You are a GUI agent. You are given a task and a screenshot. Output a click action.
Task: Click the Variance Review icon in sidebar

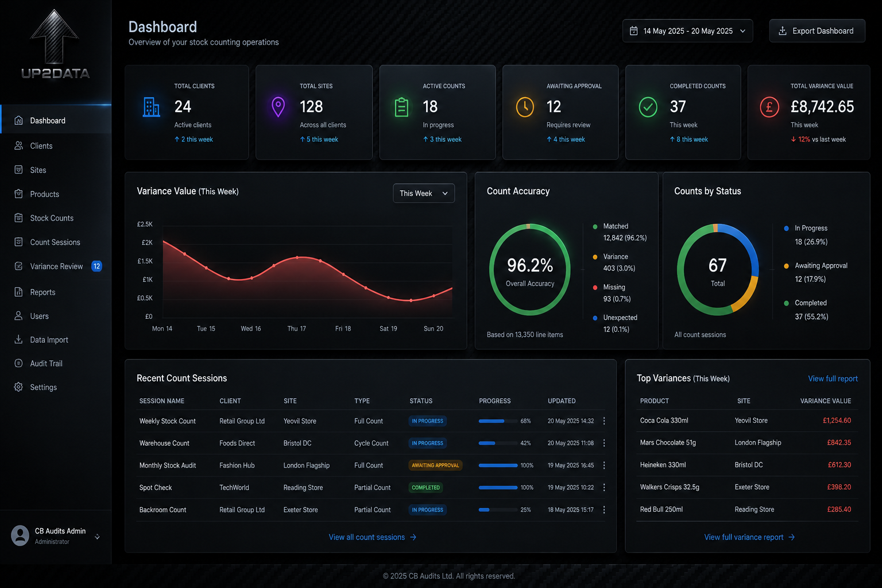[18, 266]
